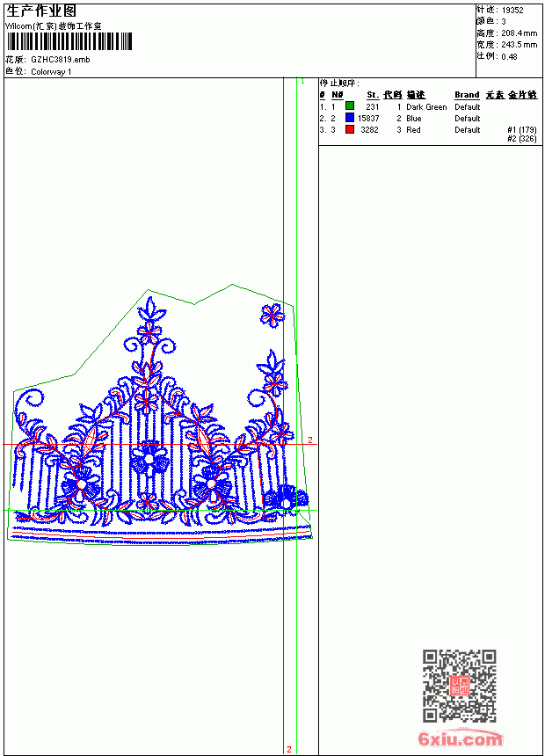Click the red marker 2 beside the horizontal line
Screen dimensions: 545x756
pyautogui.click(x=310, y=440)
